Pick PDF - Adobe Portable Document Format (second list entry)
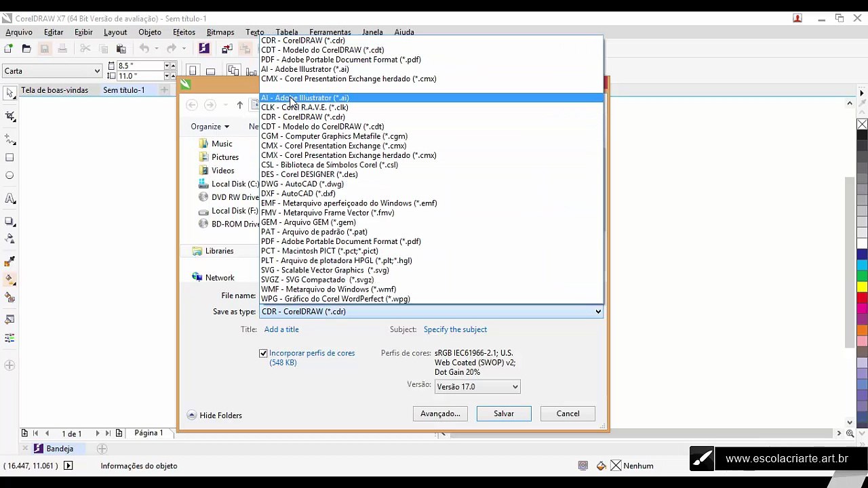This screenshot has height=488, width=868. 431,241
